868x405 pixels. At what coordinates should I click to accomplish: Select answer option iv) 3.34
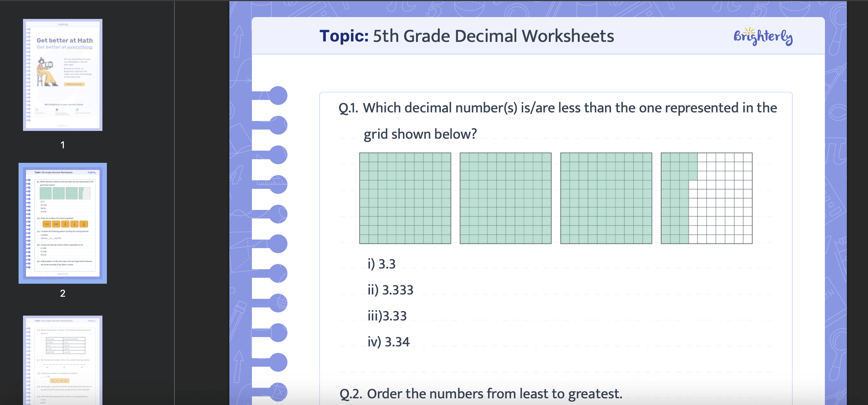point(389,341)
